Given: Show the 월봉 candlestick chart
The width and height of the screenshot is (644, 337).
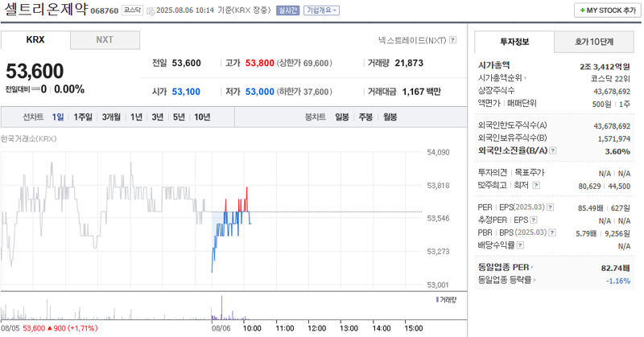Looking at the screenshot, I should coord(390,117).
